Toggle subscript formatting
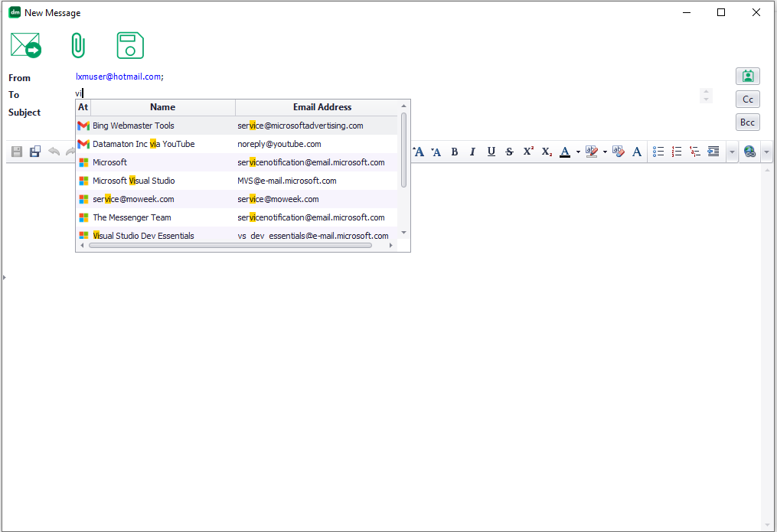Screen dimensions: 777x532 547,152
